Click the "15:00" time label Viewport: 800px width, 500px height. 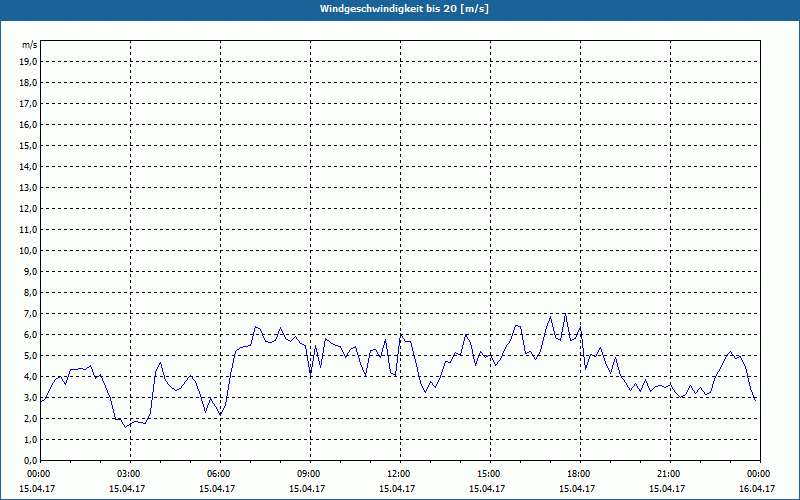(489, 474)
